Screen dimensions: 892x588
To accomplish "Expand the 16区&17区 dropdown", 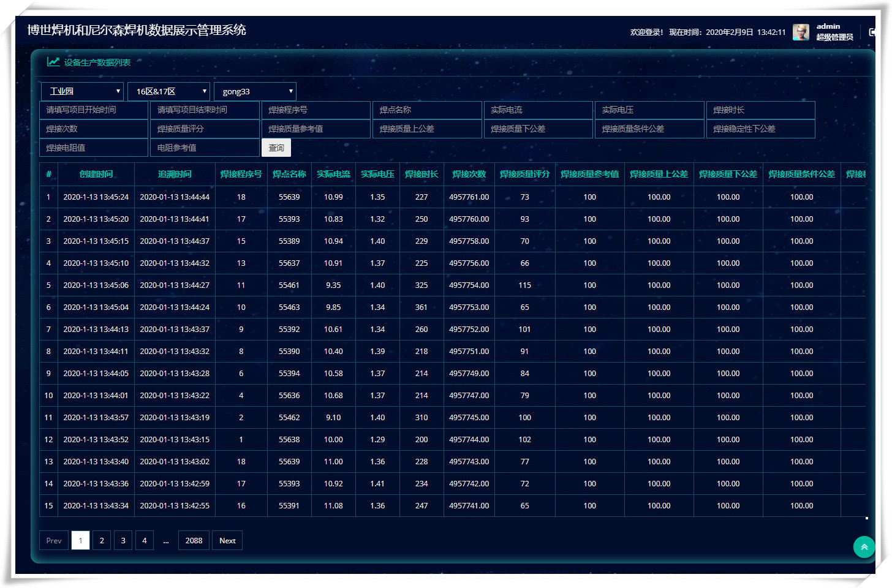I will tap(169, 91).
